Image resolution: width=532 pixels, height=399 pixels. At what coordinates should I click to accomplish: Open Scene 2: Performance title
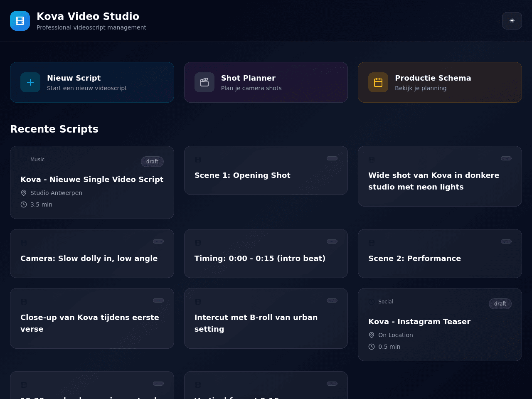tap(414, 259)
